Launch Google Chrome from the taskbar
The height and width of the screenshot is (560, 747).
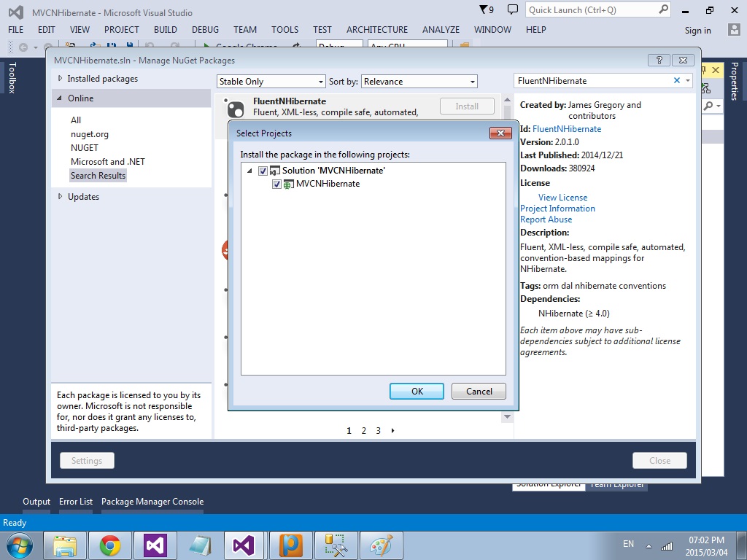pos(110,545)
